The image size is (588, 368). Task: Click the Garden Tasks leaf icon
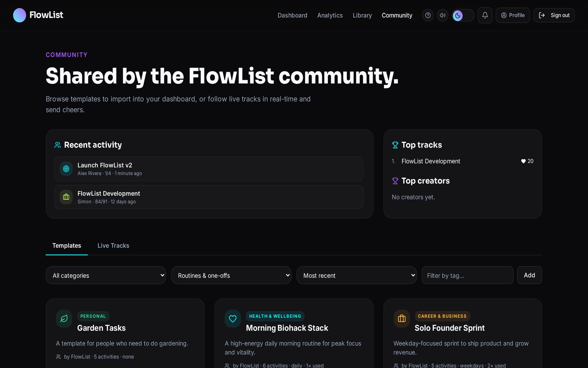[64, 319]
